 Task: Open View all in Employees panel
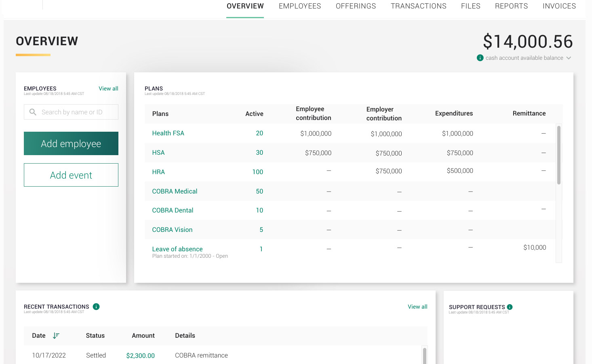108,88
